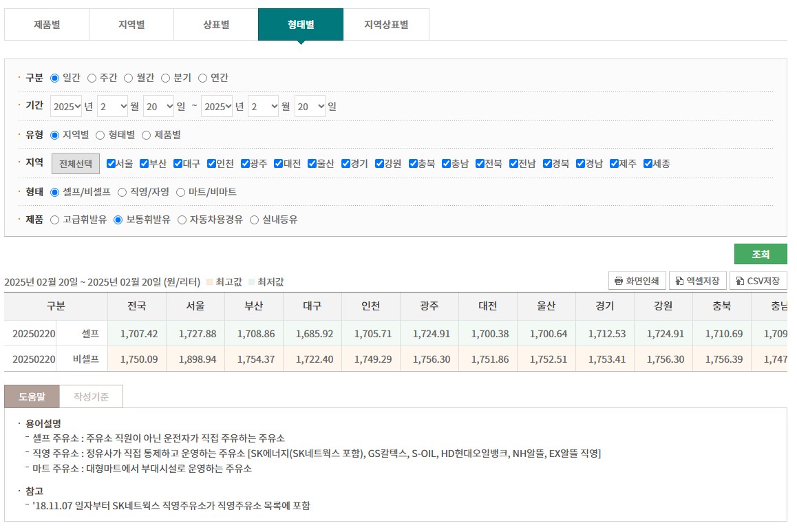Select 셀프/비셀프 form option
This screenshot has height=532, width=797.
[x=55, y=193]
